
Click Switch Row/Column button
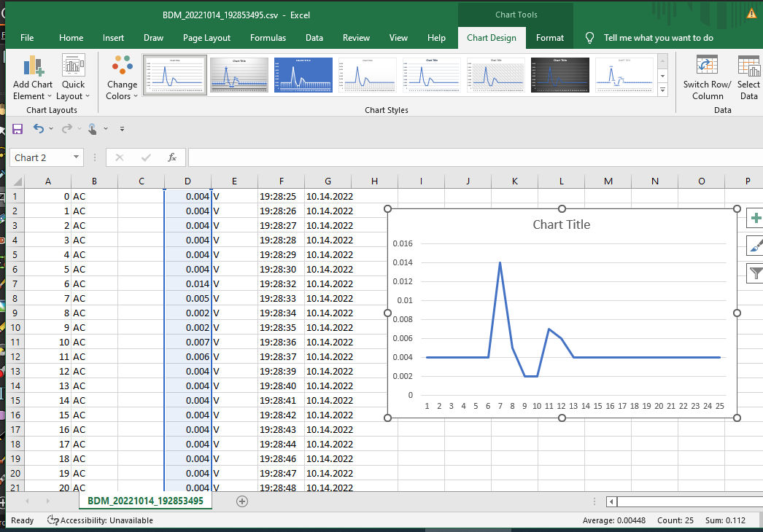707,78
